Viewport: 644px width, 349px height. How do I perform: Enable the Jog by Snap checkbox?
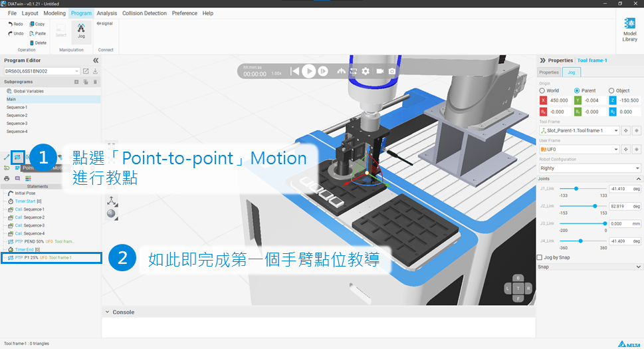(540, 257)
